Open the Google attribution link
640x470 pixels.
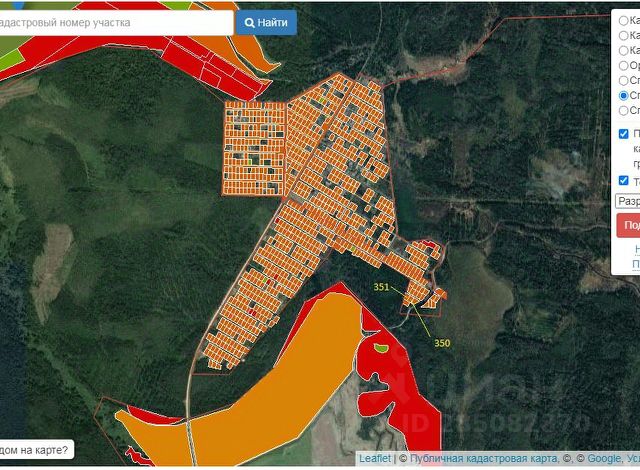pos(603,458)
